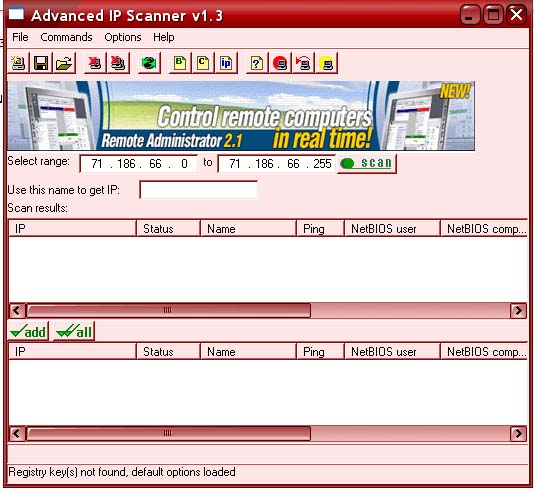This screenshot has height=491, width=534.
Task: Click the yellow circle computer icon
Action: (326, 63)
